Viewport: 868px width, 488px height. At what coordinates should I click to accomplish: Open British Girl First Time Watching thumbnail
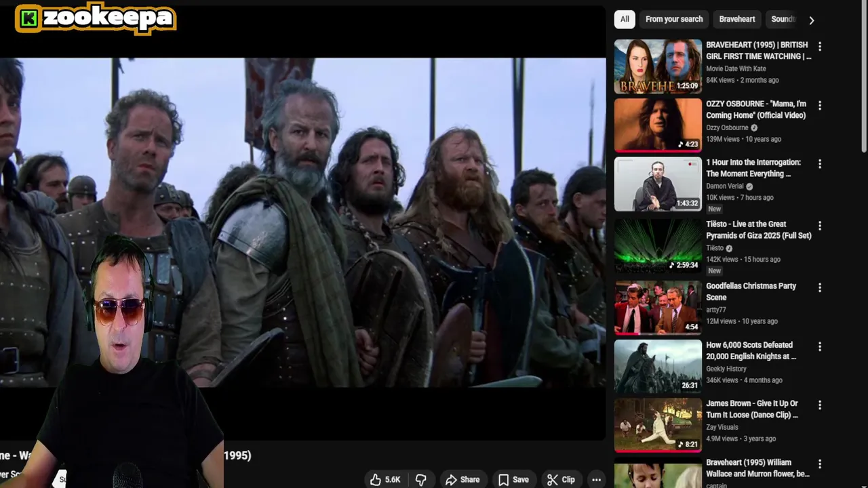658,66
